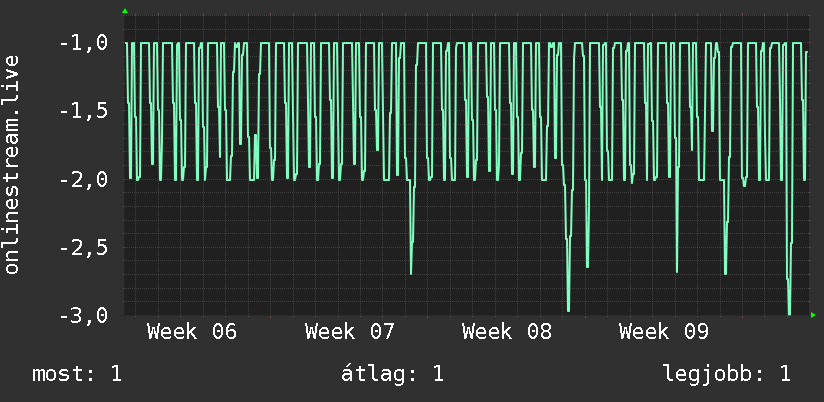Click the red dotted gridline at -1,0
The width and height of the screenshot is (824, 402).
pos(466,43)
